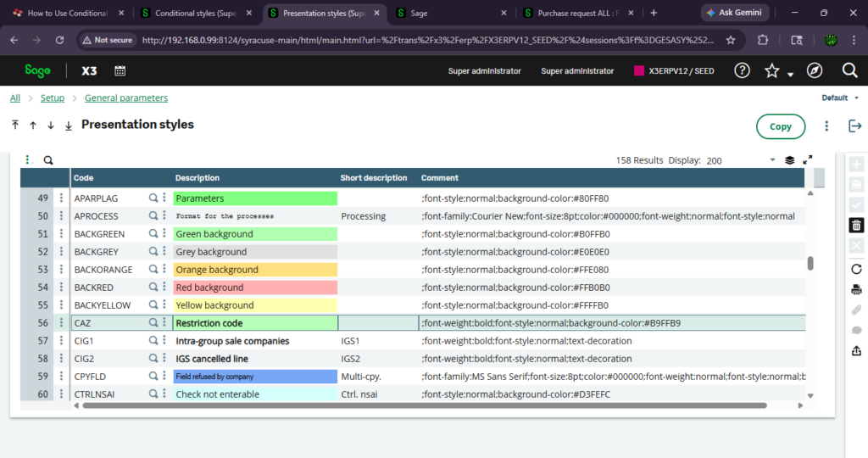Open the help question mark icon
The width and height of the screenshot is (868, 458).
pyautogui.click(x=742, y=70)
